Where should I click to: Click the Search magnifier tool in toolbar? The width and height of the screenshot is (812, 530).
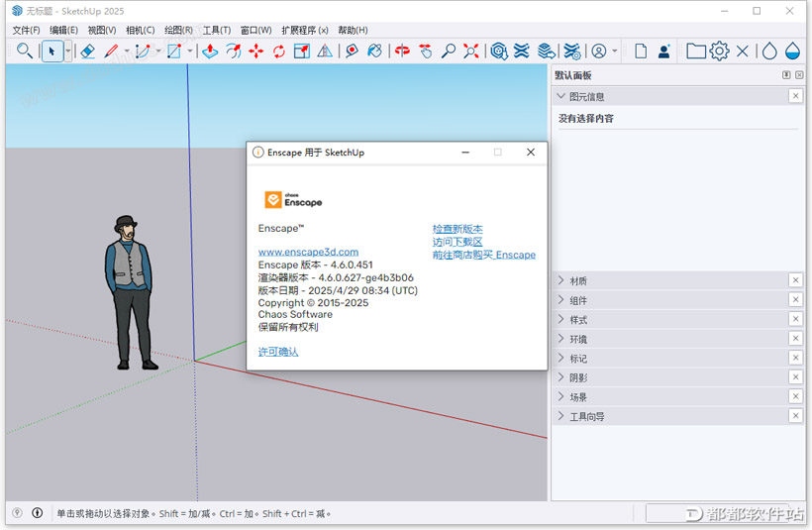25,51
